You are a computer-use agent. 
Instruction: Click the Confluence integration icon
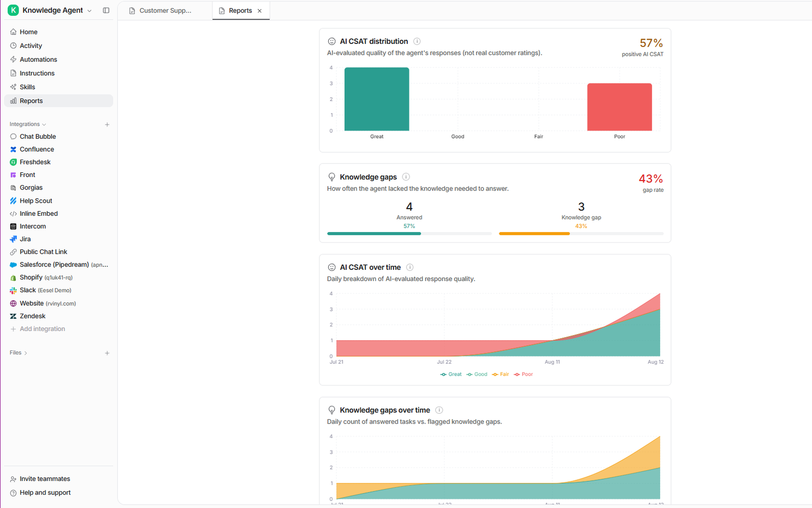tap(13, 149)
